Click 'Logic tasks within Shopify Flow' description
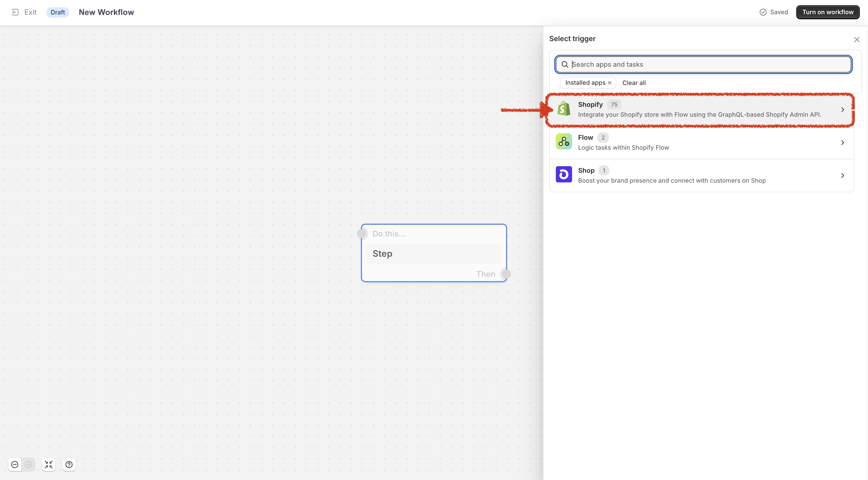Screen dimensions: 868x480 click(x=623, y=148)
